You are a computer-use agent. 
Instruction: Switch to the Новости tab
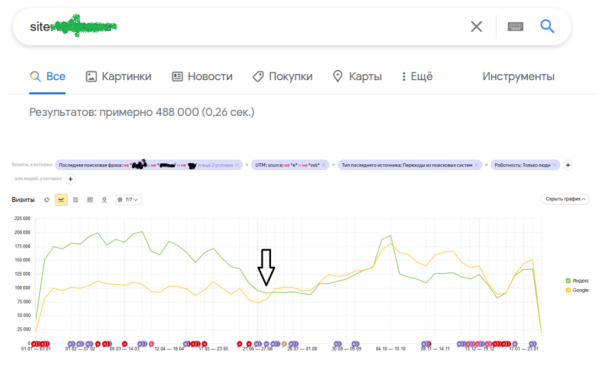coord(202,77)
